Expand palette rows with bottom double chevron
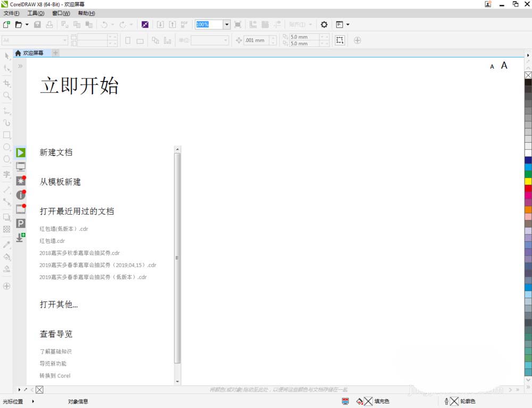Viewport: 532px width, 408px height. 528,387
